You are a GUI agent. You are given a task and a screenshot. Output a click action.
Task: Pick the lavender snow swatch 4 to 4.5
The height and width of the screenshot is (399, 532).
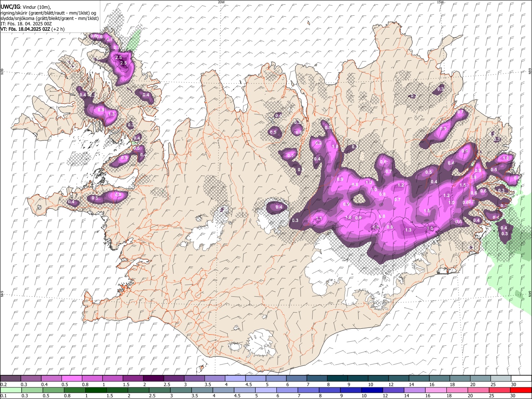click(235, 379)
